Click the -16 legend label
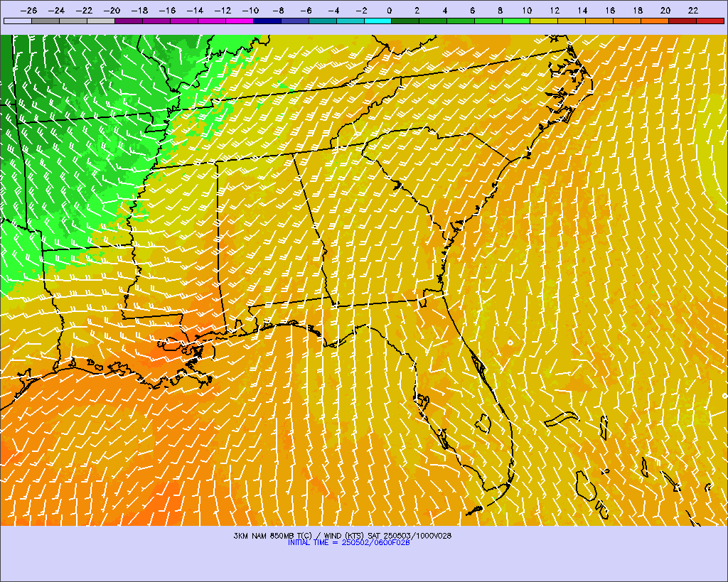728x582 pixels. [x=167, y=11]
